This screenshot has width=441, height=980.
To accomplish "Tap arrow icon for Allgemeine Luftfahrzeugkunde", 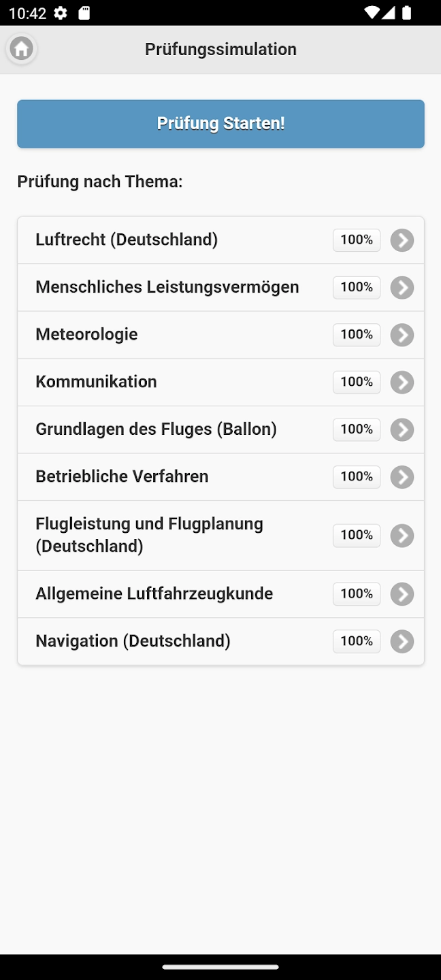I will pyautogui.click(x=402, y=594).
